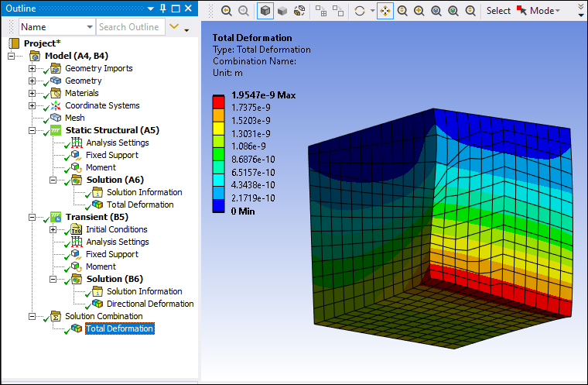Click the Solution Combination icon
Image resolution: width=588 pixels, height=385 pixels.
(x=56, y=316)
